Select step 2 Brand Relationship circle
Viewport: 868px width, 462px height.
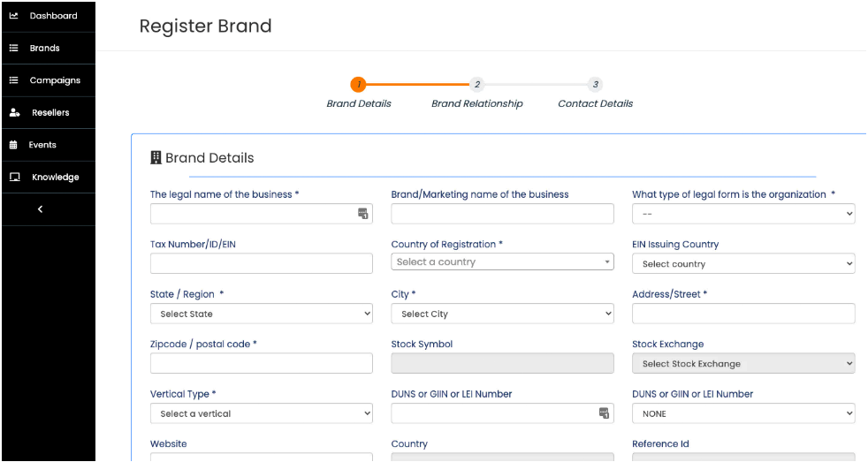click(x=476, y=85)
